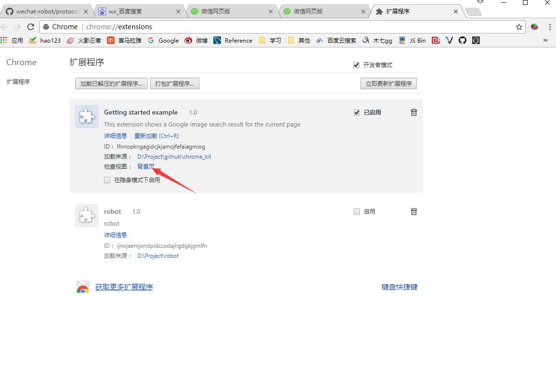
Task: Click 立即更新扩展程序 button
Action: (389, 84)
